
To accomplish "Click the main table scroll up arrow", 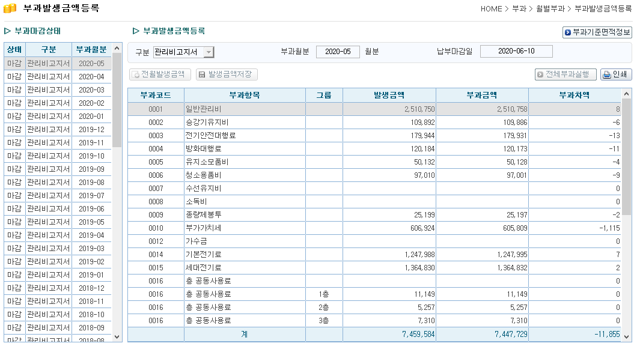I will [x=626, y=94].
